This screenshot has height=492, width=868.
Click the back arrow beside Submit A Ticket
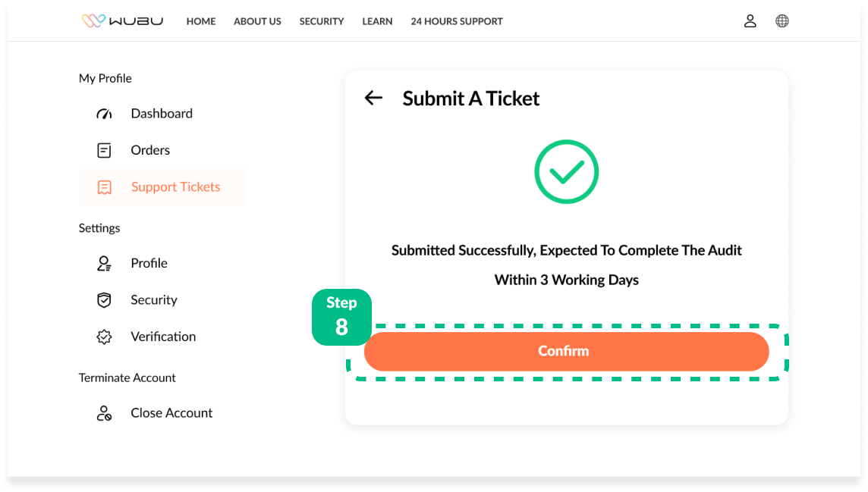click(x=373, y=98)
